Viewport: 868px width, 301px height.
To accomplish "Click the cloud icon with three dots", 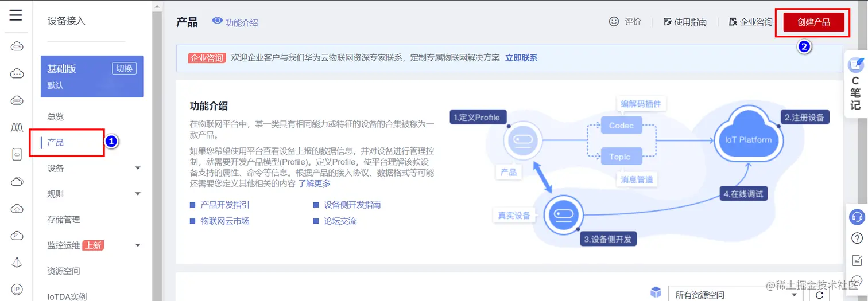I will [17, 73].
